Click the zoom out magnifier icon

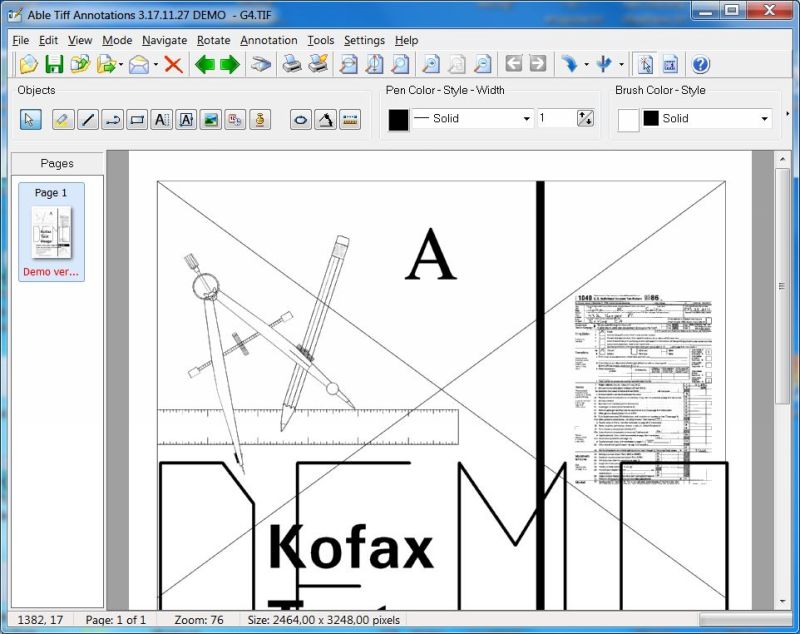pos(482,65)
